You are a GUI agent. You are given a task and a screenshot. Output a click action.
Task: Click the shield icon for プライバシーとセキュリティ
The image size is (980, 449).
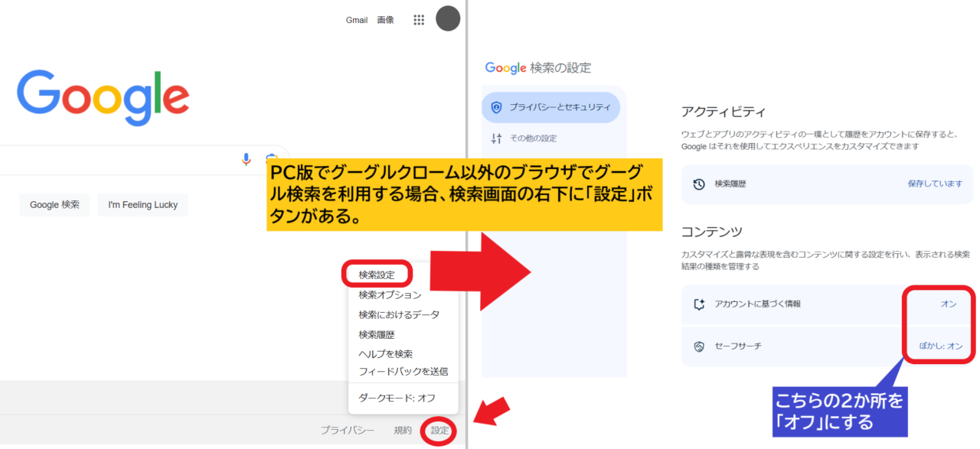(x=496, y=108)
